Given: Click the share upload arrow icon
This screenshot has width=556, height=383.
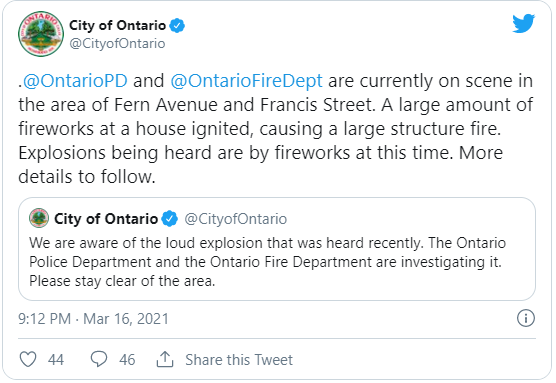Looking at the screenshot, I should click(165, 359).
